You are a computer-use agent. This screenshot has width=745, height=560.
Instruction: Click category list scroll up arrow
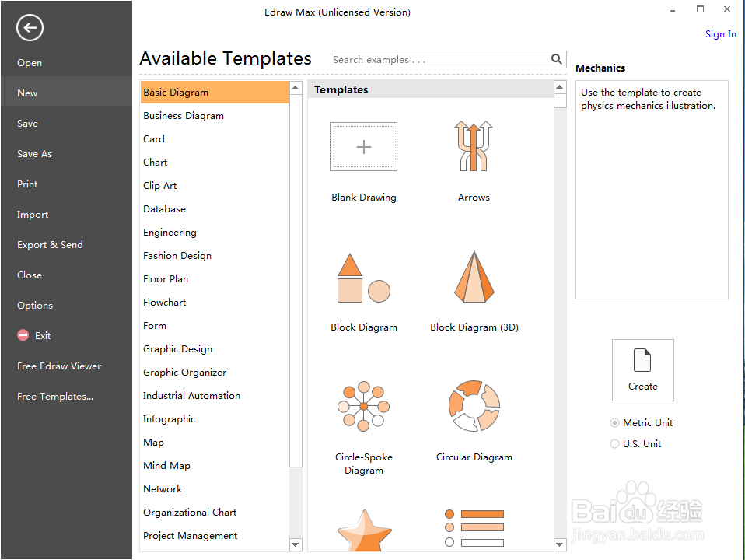coord(296,88)
